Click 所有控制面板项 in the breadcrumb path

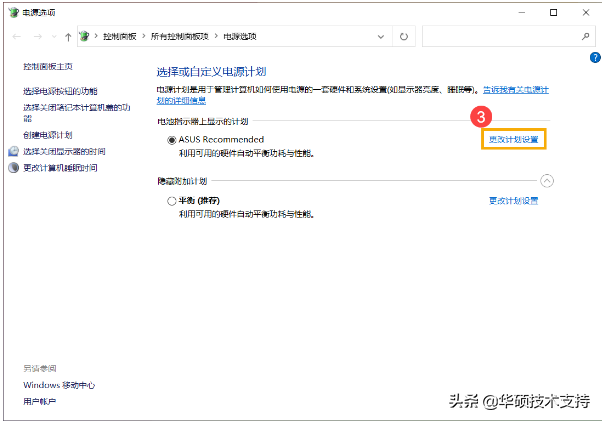click(179, 36)
